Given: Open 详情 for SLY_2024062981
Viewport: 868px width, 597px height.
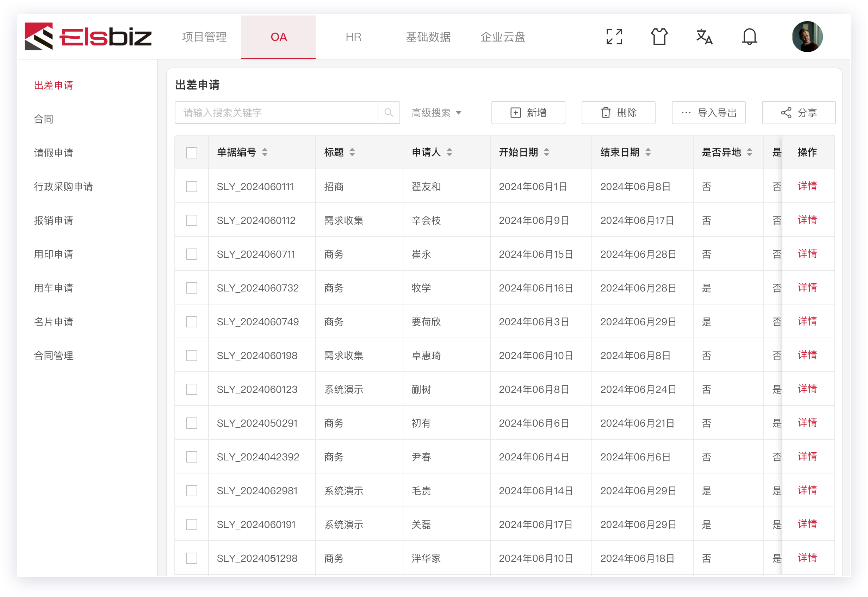Looking at the screenshot, I should (807, 490).
